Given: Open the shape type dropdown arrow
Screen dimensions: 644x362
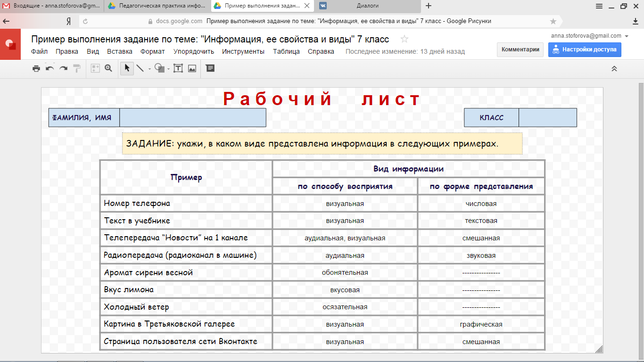Looking at the screenshot, I should point(168,69).
